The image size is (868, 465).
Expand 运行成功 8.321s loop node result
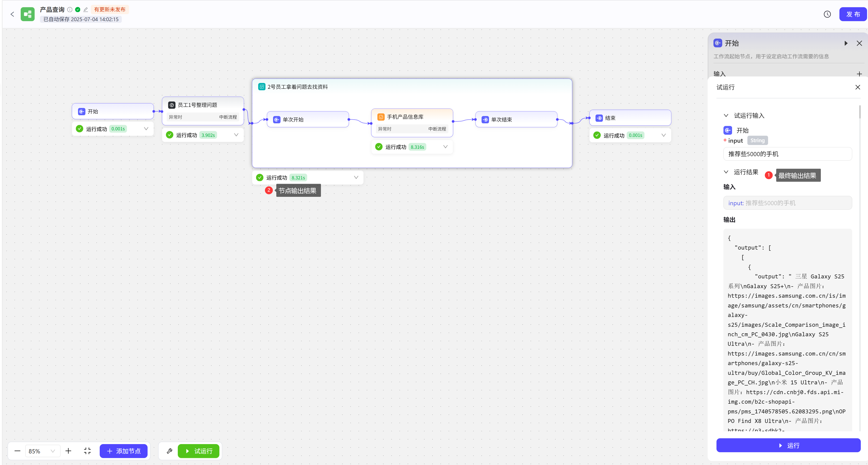pos(356,177)
